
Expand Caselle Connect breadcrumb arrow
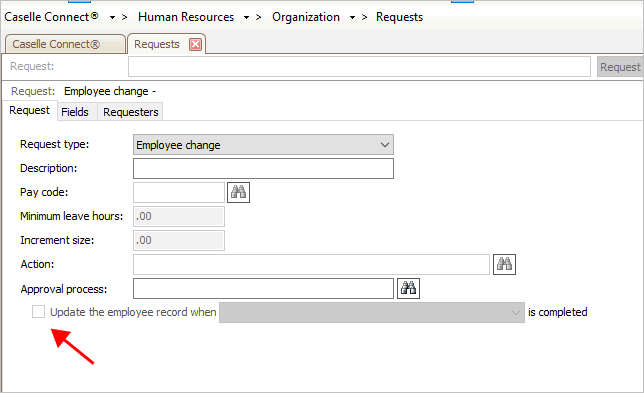112,17
